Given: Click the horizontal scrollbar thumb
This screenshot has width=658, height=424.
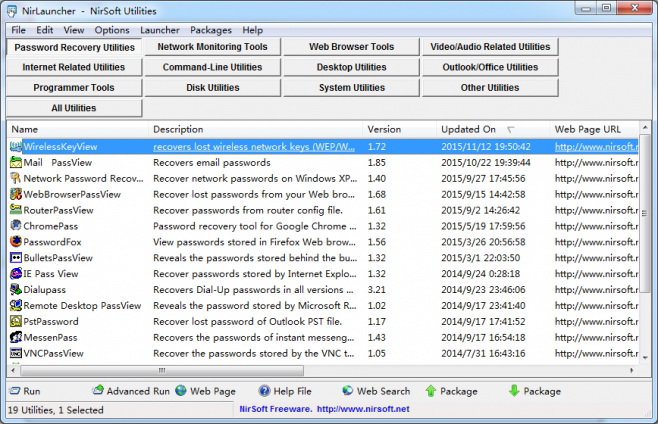Looking at the screenshot, I should [x=162, y=370].
